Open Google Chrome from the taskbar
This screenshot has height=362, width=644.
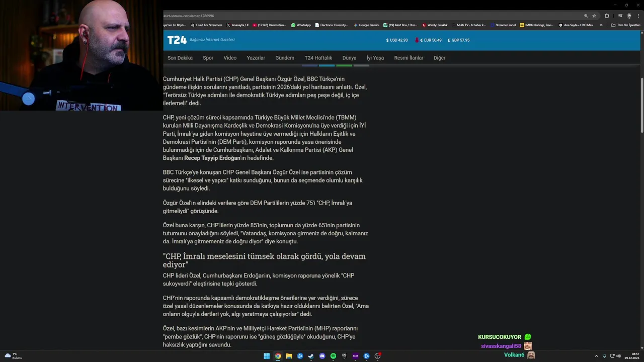pos(278,356)
